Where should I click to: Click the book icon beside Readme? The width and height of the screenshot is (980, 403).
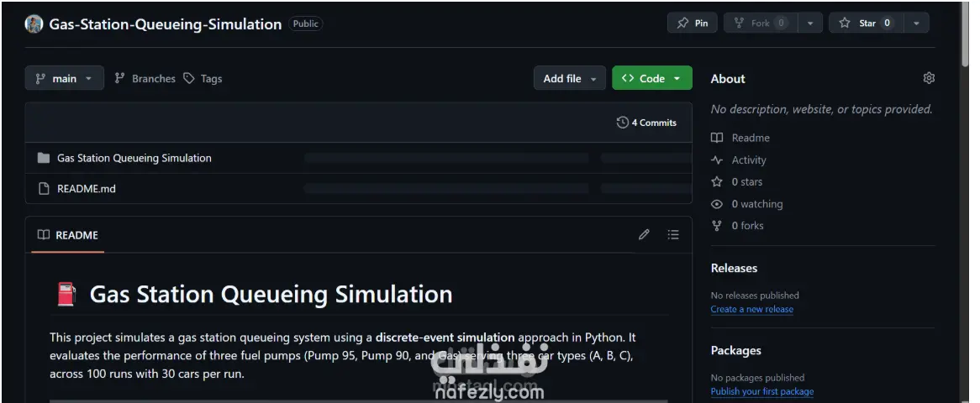click(x=717, y=138)
